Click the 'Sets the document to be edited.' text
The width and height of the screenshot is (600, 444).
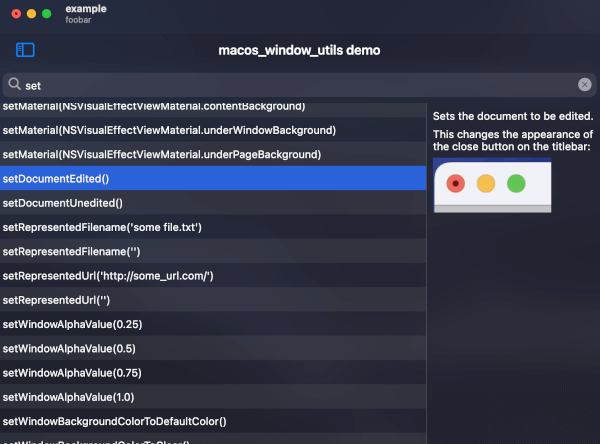(513, 116)
